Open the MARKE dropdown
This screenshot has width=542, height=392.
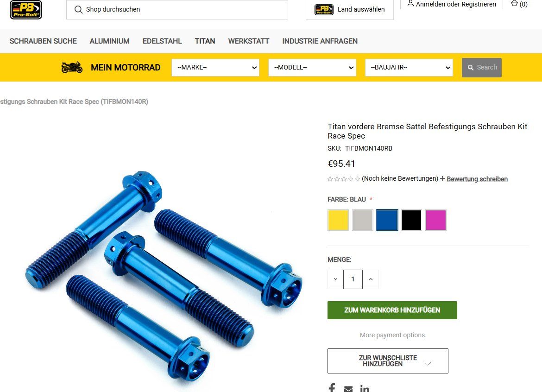pyautogui.click(x=215, y=67)
